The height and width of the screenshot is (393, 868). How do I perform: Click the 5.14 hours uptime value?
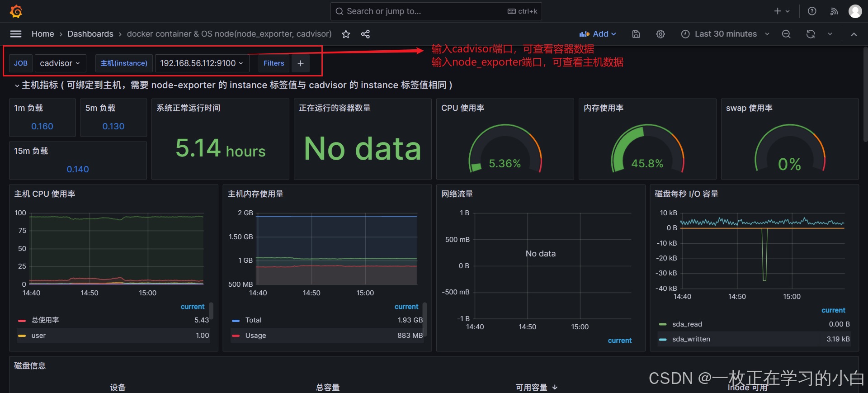pyautogui.click(x=221, y=148)
